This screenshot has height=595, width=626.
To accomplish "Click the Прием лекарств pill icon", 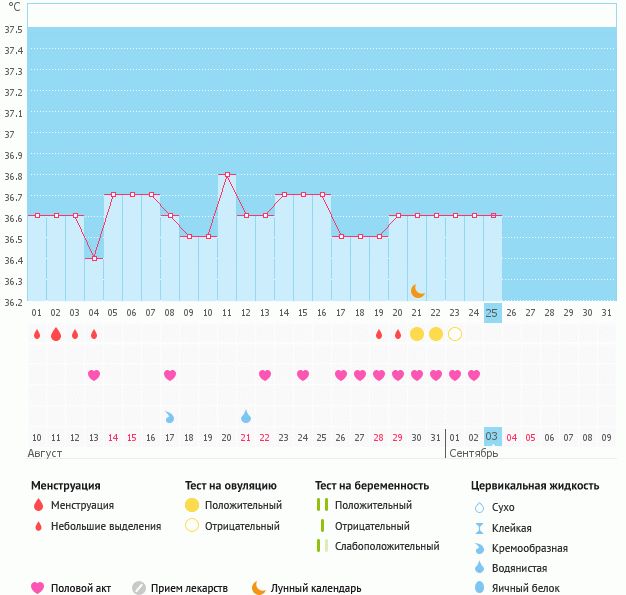I will pos(139,588).
